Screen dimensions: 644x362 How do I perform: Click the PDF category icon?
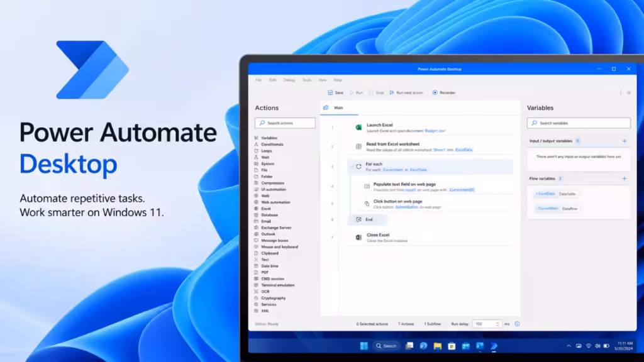[257, 272]
